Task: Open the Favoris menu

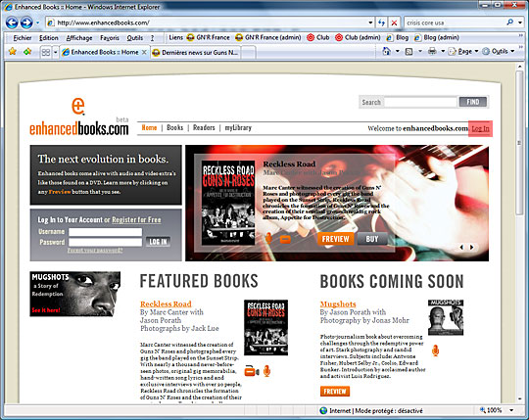Action: (110, 38)
